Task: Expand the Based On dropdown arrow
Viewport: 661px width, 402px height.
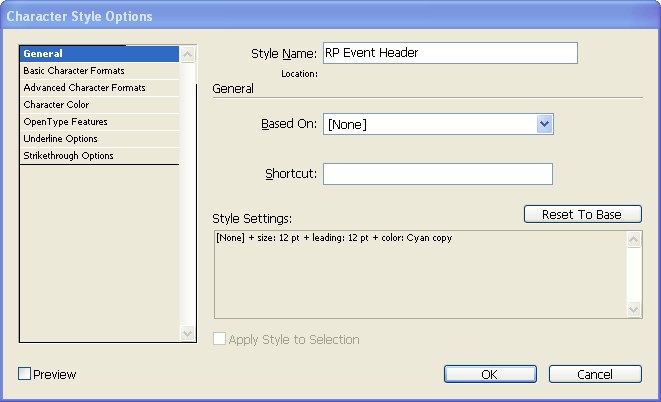Action: point(545,124)
